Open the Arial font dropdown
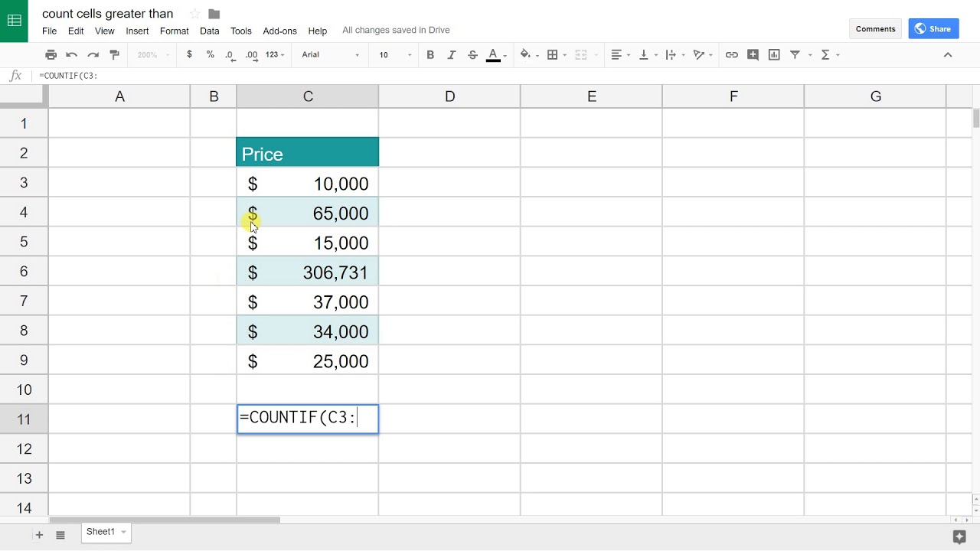The height and width of the screenshot is (551, 980). [330, 54]
